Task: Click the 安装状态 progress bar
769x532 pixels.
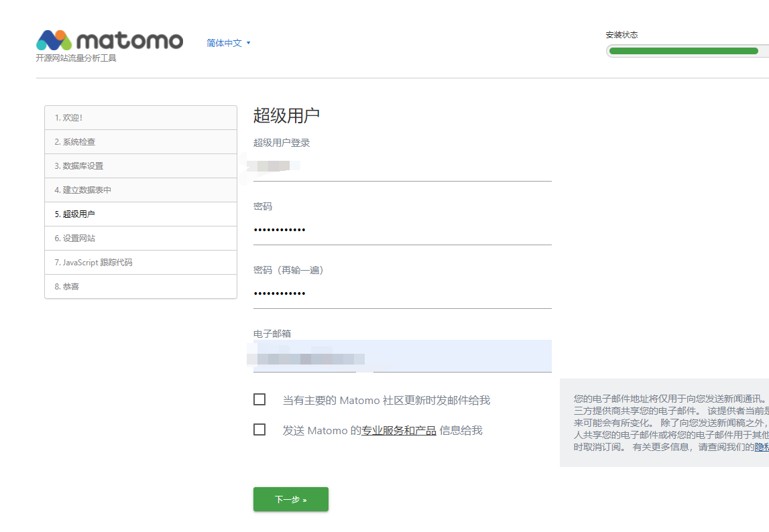Action: tap(688, 51)
